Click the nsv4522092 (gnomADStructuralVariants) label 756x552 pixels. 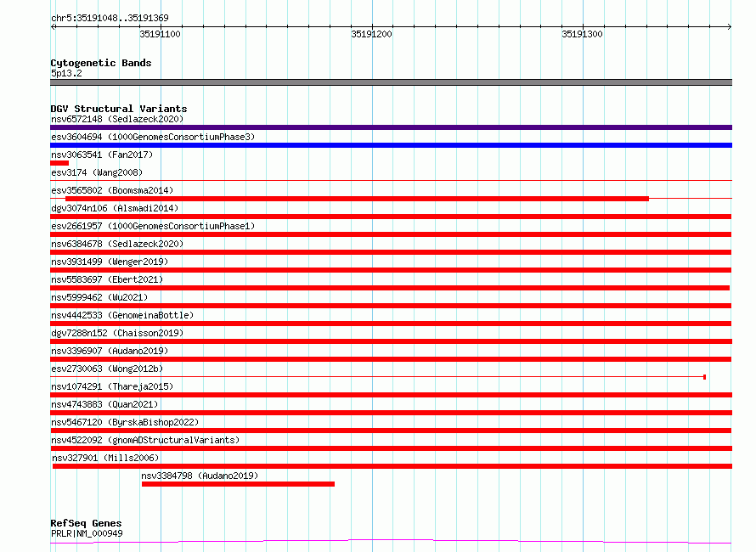click(x=145, y=440)
